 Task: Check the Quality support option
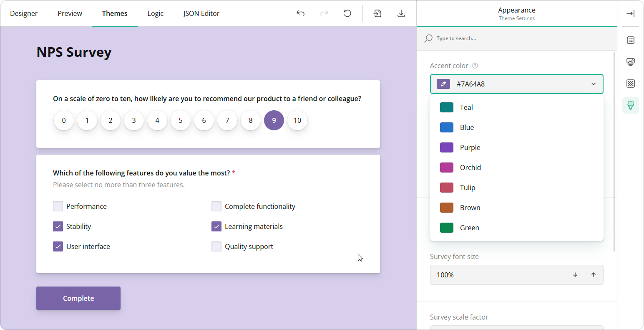coord(216,246)
